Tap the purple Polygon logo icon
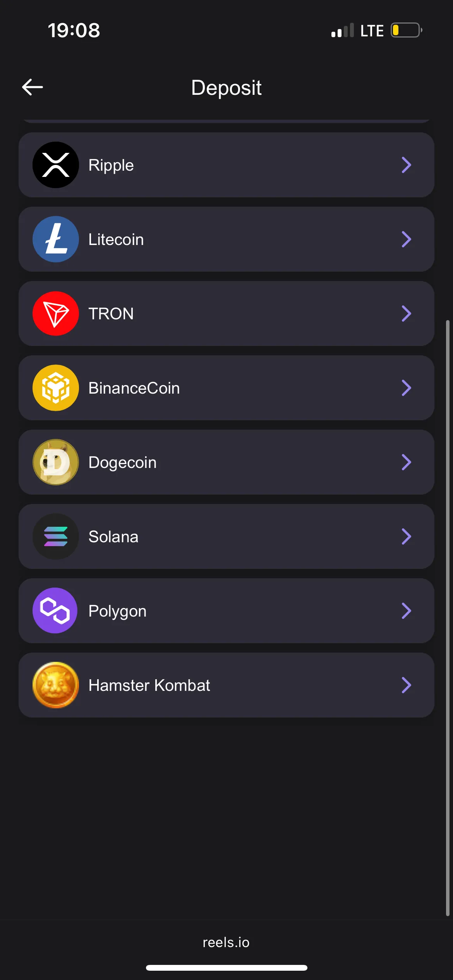 pos(56,611)
